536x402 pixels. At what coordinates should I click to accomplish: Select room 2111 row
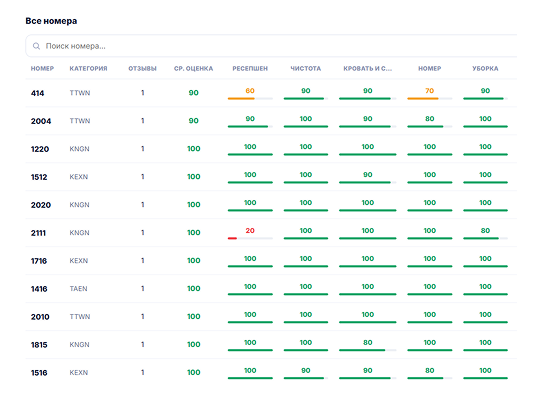point(271,233)
